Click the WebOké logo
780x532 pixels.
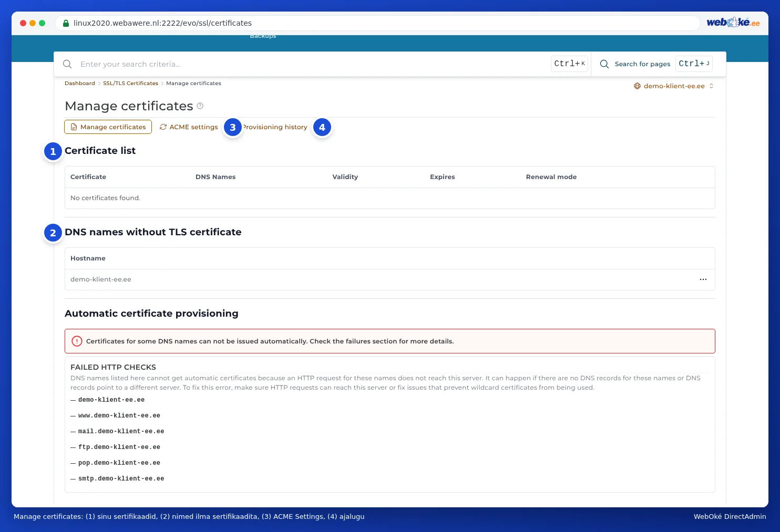733,22
